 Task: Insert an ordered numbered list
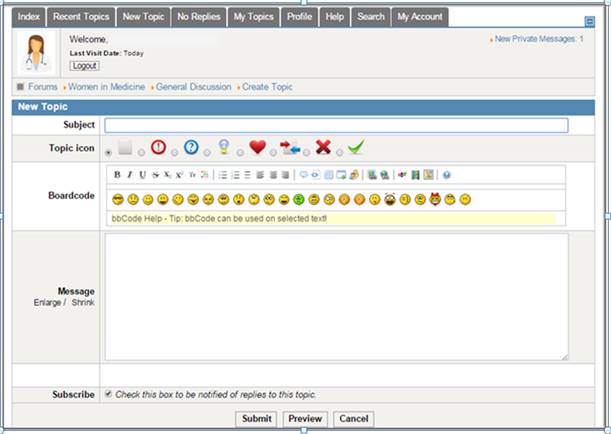click(235, 175)
